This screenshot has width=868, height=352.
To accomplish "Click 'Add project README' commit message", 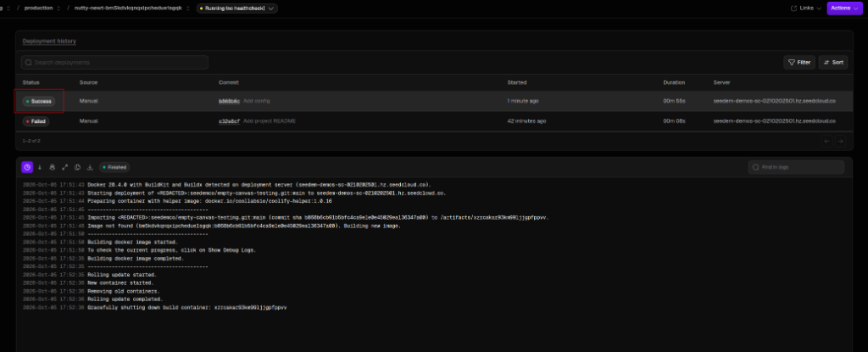I will tap(270, 120).
